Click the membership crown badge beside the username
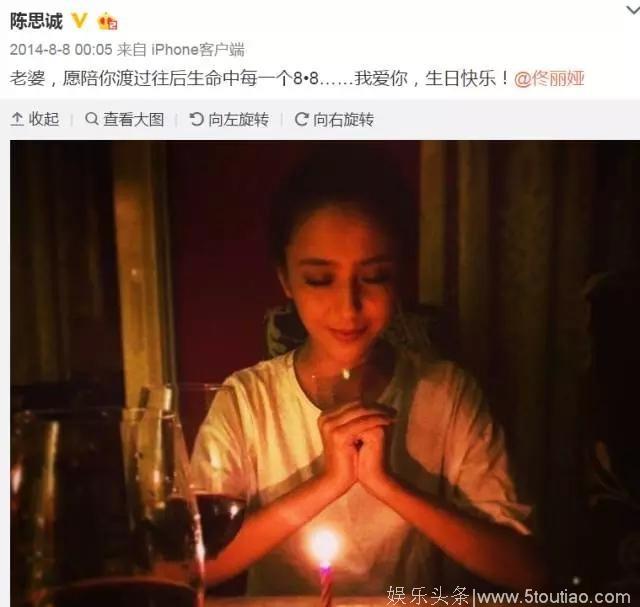Image resolution: width=640 pixels, height=607 pixels. (x=107, y=21)
